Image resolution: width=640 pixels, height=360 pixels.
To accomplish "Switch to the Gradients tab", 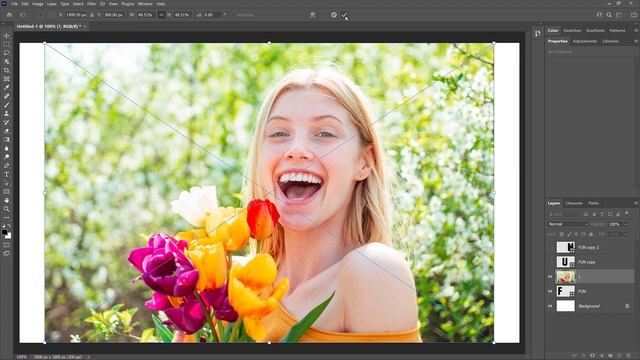I will click(595, 30).
